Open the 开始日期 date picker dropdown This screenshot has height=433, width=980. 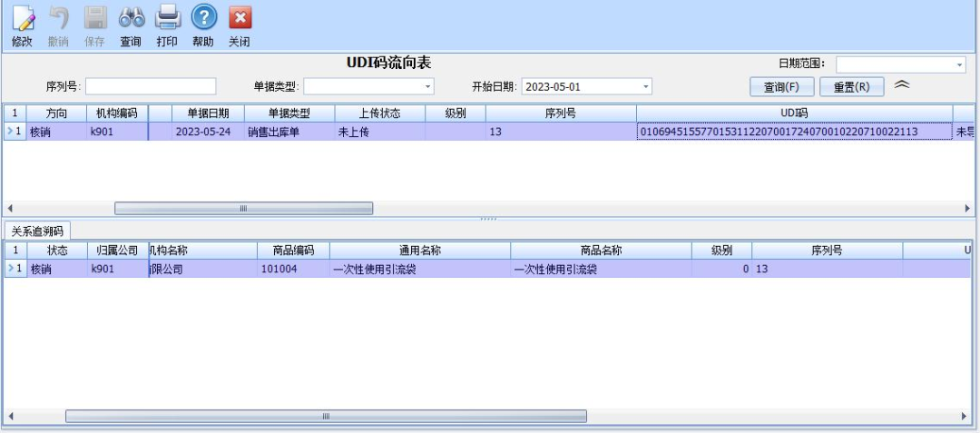click(x=646, y=87)
